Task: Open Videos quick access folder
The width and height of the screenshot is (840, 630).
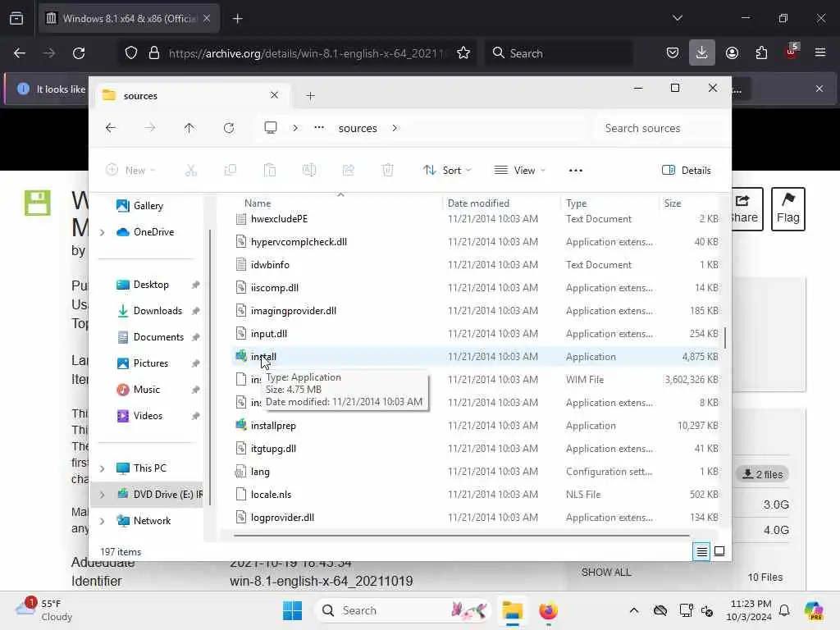Action: click(x=148, y=416)
